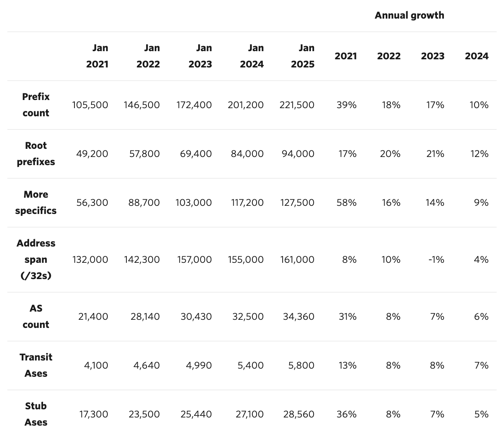Select the 84,000 root prefixes cell
The image size is (504, 438).
248,154
